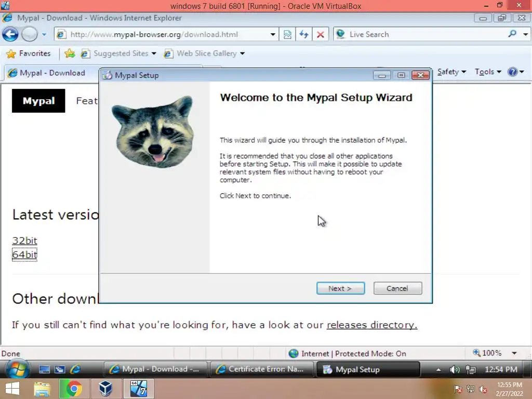Show hidden tray icons arrow in guest
This screenshot has width=532, height=399.
[438, 369]
